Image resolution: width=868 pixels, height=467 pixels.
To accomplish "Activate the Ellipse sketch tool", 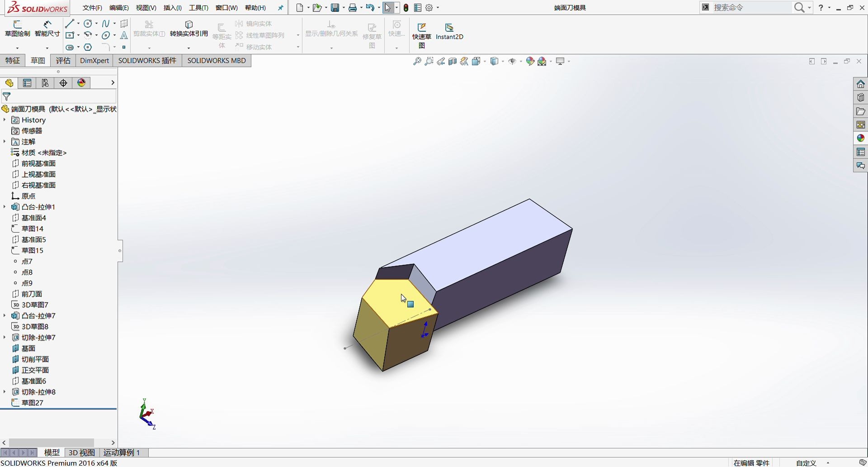I will coord(106,35).
